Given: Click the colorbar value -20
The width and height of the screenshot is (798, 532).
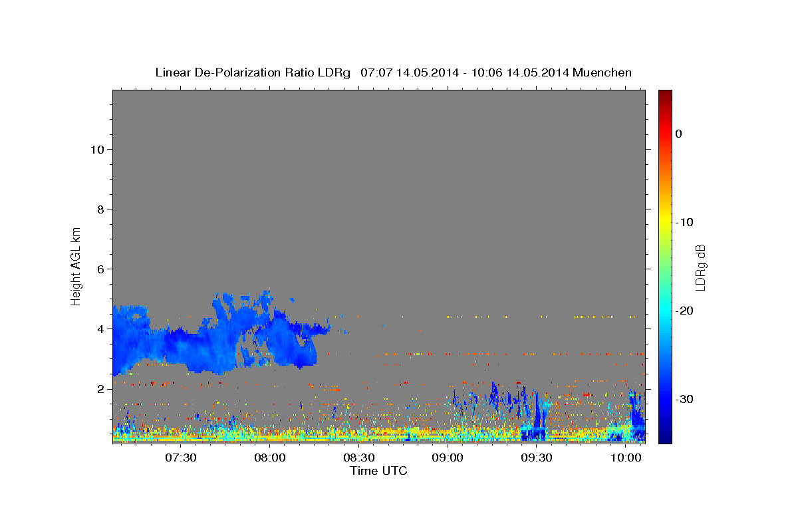Looking at the screenshot, I should point(684,311).
